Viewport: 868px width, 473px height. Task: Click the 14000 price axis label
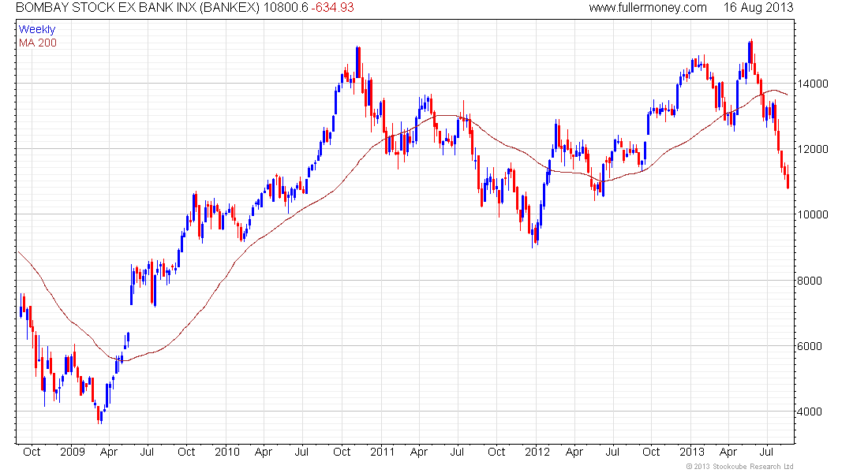(x=814, y=84)
